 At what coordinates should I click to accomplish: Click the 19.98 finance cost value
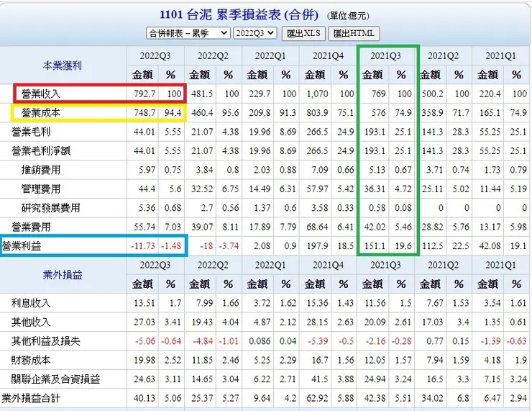(145, 360)
